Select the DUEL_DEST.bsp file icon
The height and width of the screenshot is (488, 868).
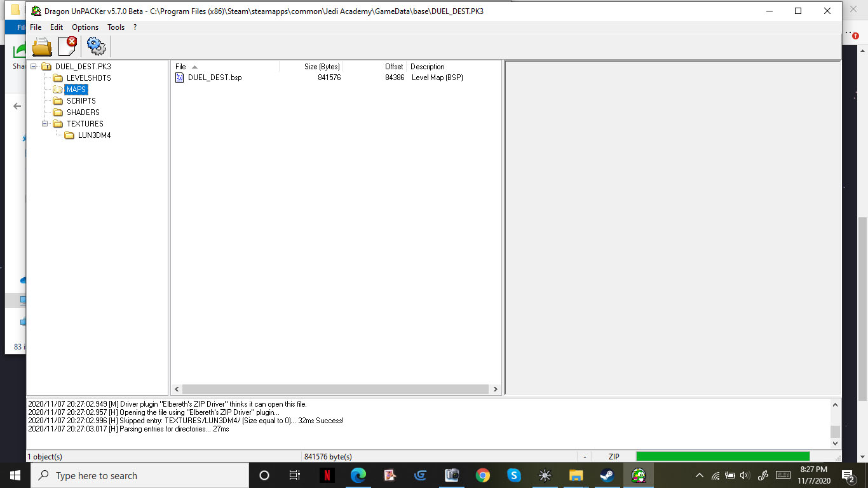tap(180, 78)
